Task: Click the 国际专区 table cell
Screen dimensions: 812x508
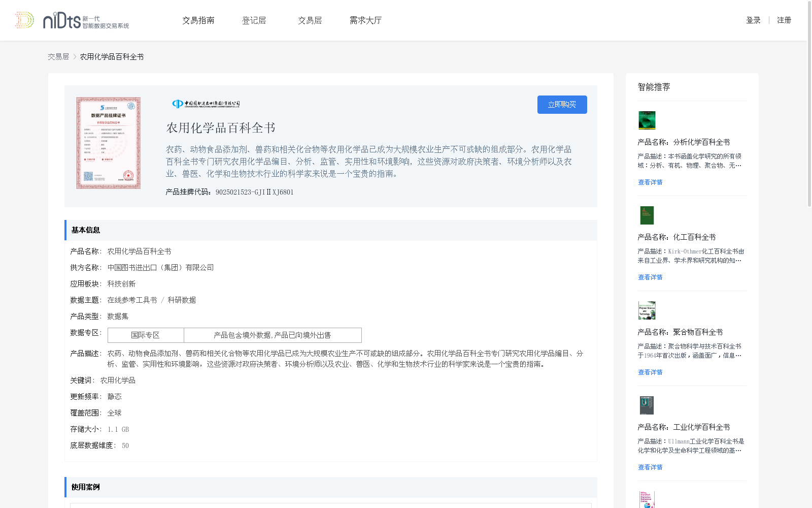Action: [146, 335]
